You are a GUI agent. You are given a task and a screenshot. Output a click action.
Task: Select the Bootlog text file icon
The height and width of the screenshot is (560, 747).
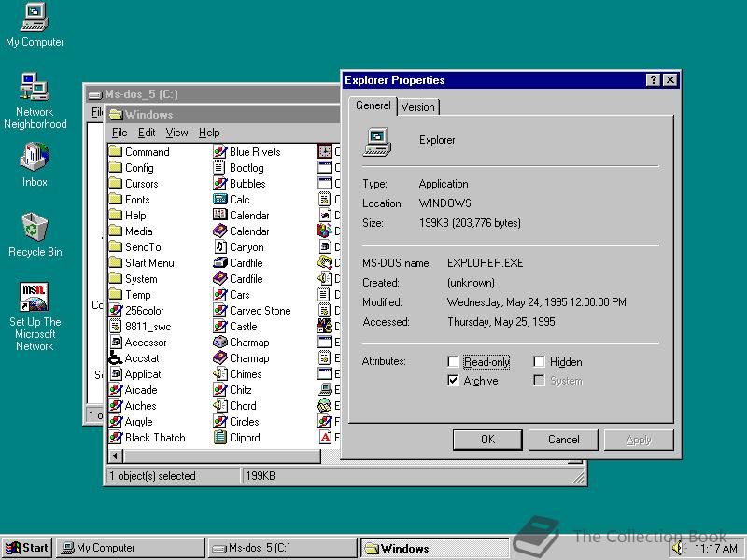[x=219, y=168]
